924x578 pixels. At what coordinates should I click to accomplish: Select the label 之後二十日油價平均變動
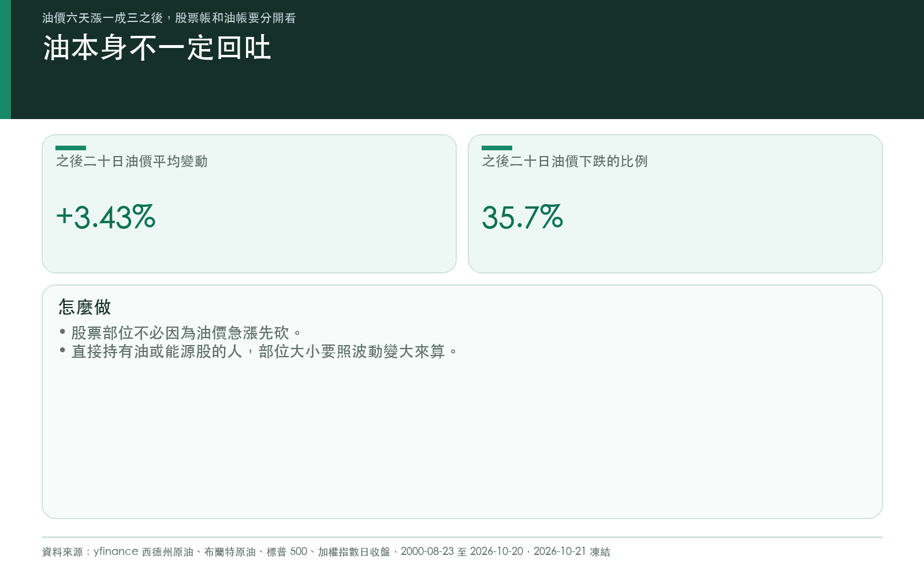pos(132,161)
